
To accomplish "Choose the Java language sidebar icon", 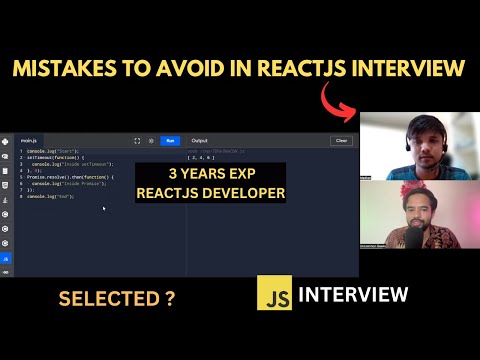I will [x=5, y=200].
